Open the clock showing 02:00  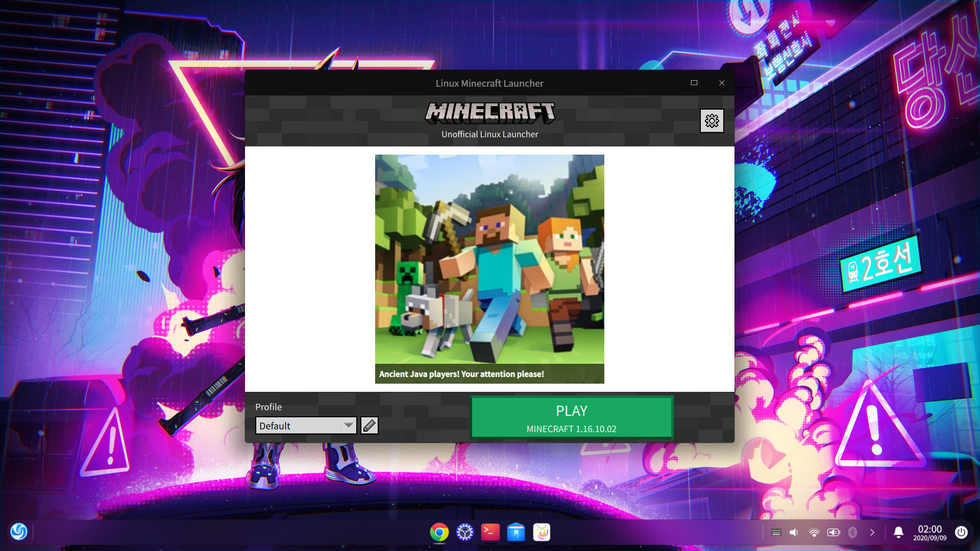point(929,532)
